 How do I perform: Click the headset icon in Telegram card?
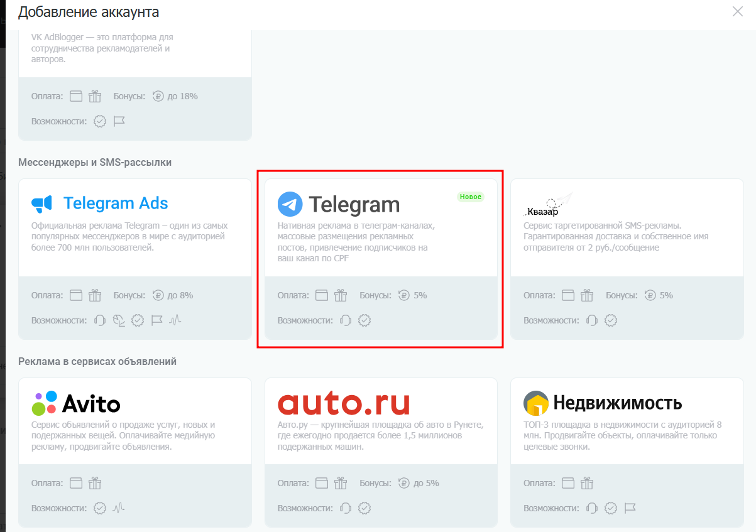click(346, 320)
